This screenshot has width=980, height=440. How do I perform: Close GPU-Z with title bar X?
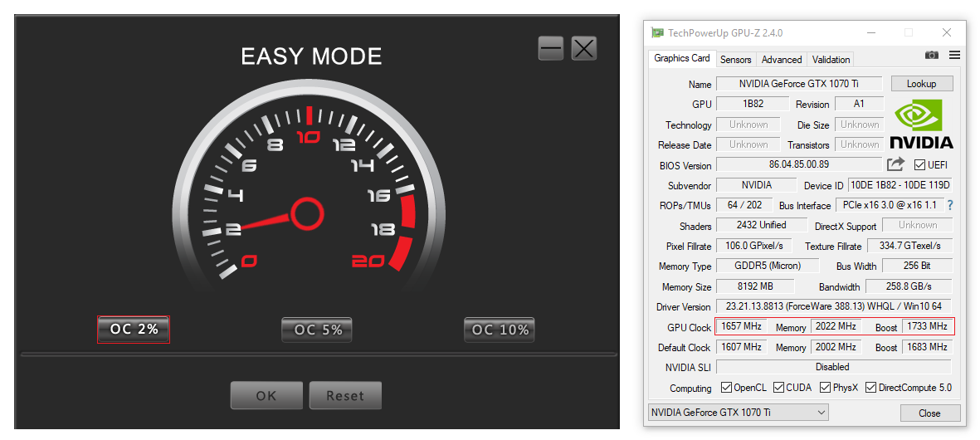[x=947, y=32]
